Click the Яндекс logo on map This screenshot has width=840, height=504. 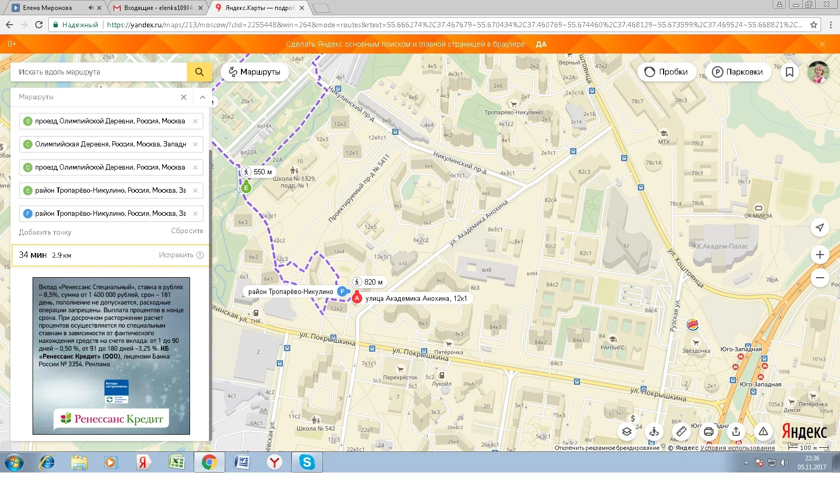804,432
